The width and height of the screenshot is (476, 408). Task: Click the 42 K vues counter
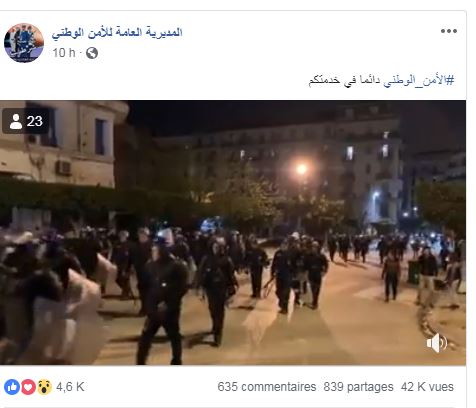point(427,387)
